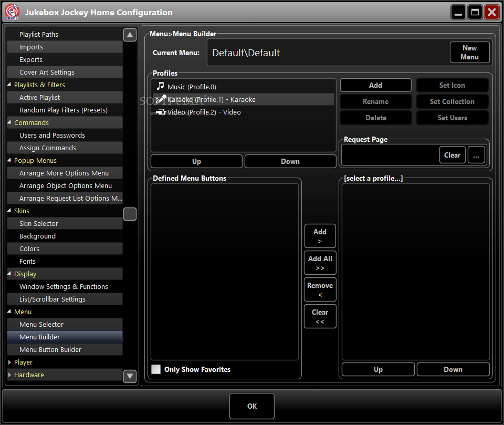Collapse the Playlists & Filters section

(x=9, y=85)
